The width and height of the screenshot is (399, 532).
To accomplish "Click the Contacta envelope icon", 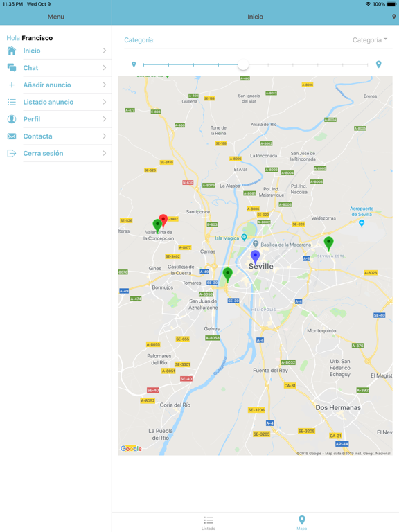I will (12, 136).
